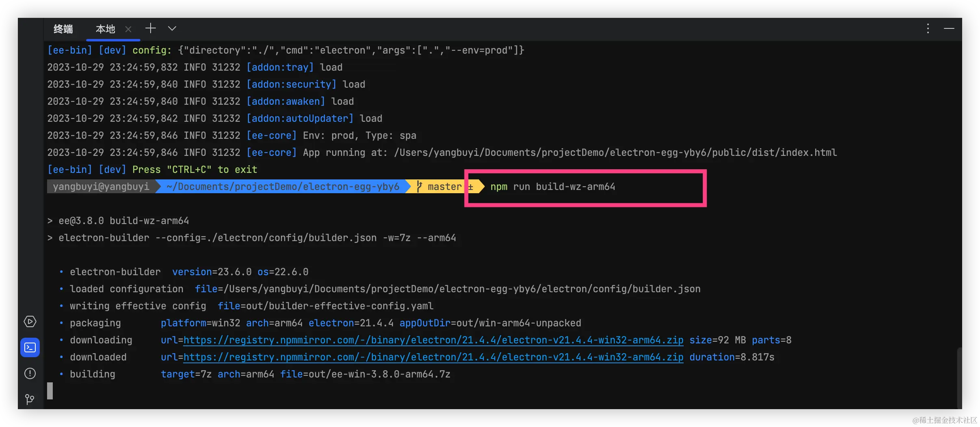The width and height of the screenshot is (980, 427).
Task: Click the 'config:' label in first line
Action: pos(152,50)
